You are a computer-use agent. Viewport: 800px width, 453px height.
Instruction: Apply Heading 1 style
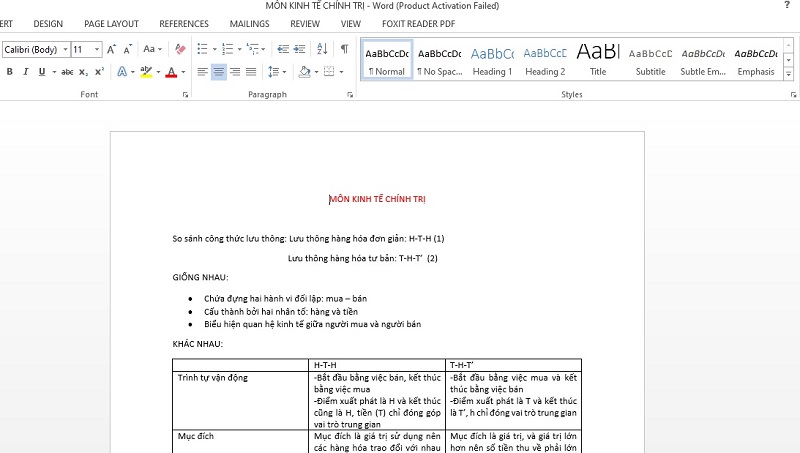click(492, 60)
